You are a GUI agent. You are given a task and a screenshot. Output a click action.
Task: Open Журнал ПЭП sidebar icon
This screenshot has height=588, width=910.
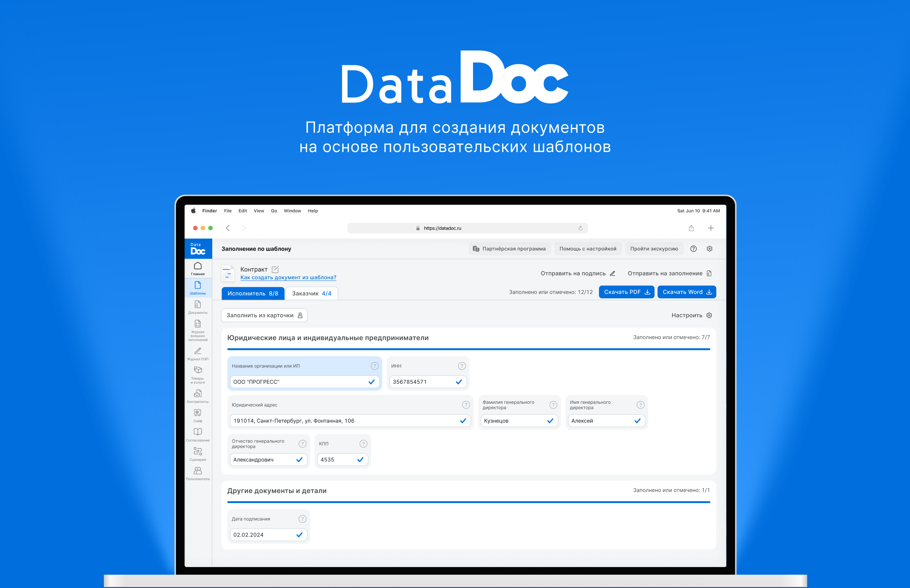[x=198, y=354]
